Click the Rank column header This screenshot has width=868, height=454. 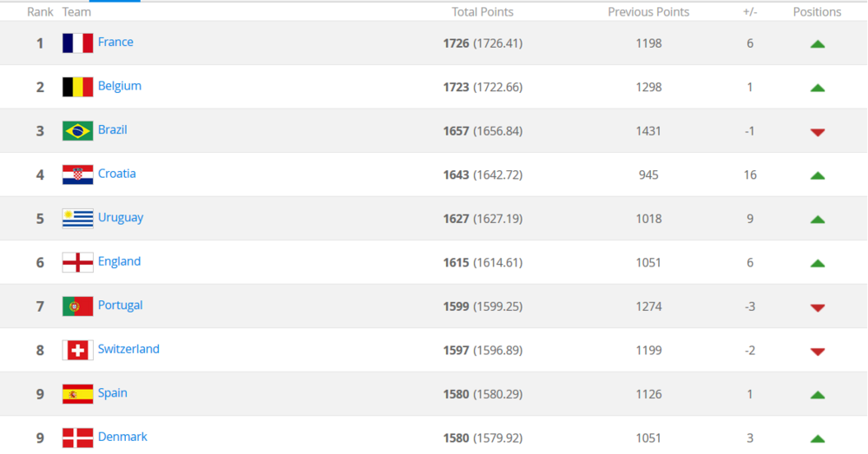pyautogui.click(x=40, y=12)
